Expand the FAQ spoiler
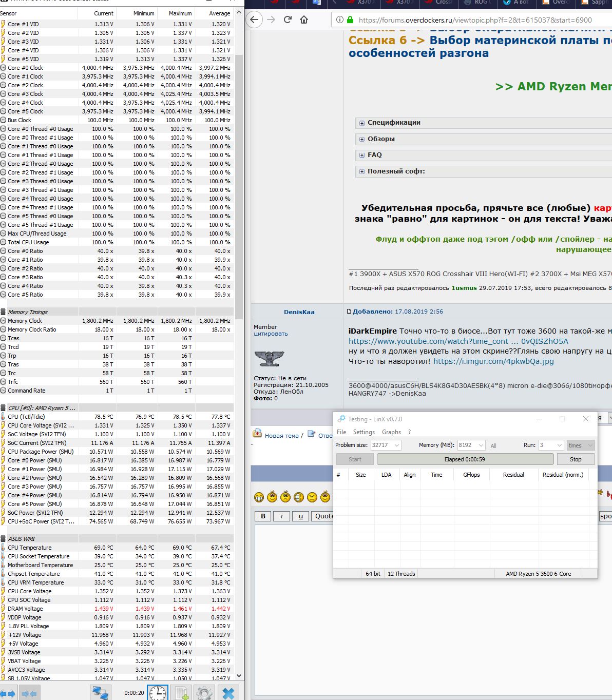The height and width of the screenshot is (700, 612). 362,155
